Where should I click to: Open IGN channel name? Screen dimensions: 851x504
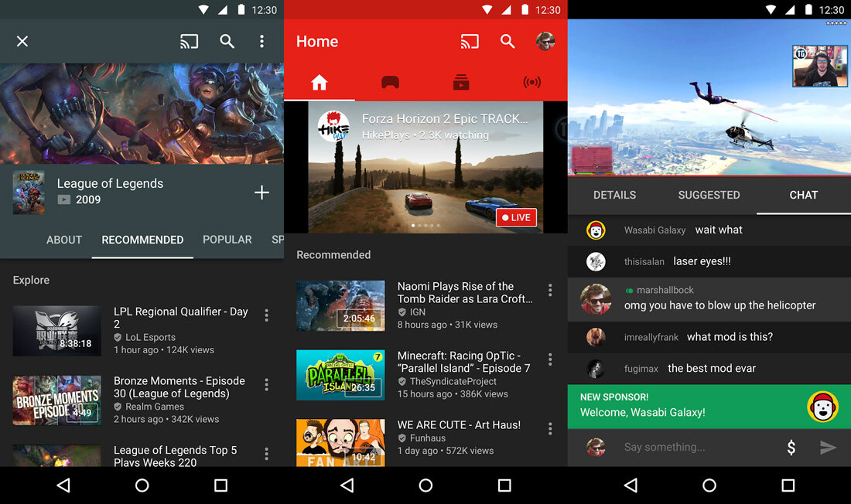417,312
